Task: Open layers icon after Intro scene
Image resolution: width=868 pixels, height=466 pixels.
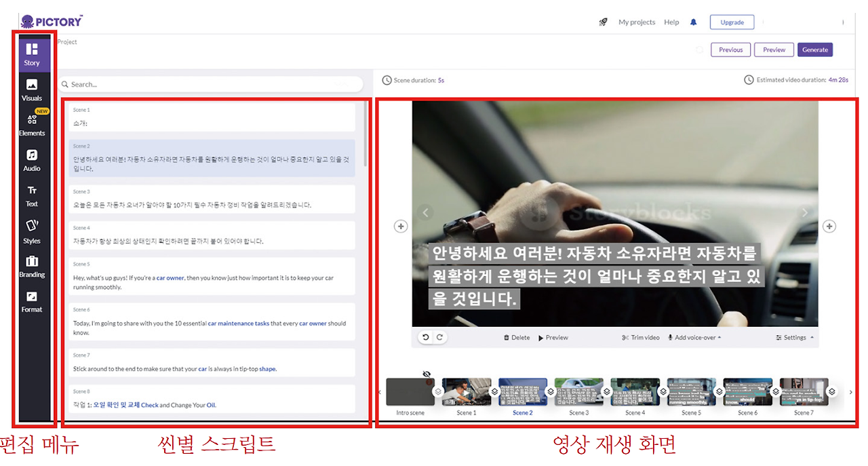Action: point(438,391)
